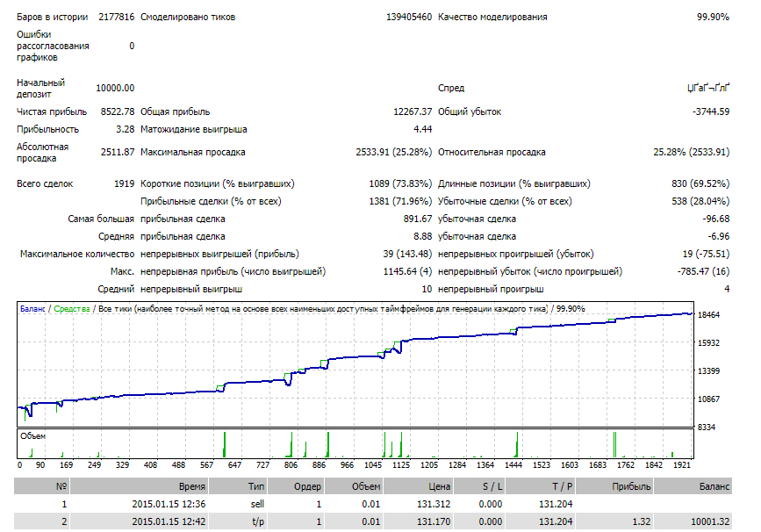Click the 'sell' type cell in row 1
The image size is (761, 532).
pos(257,504)
